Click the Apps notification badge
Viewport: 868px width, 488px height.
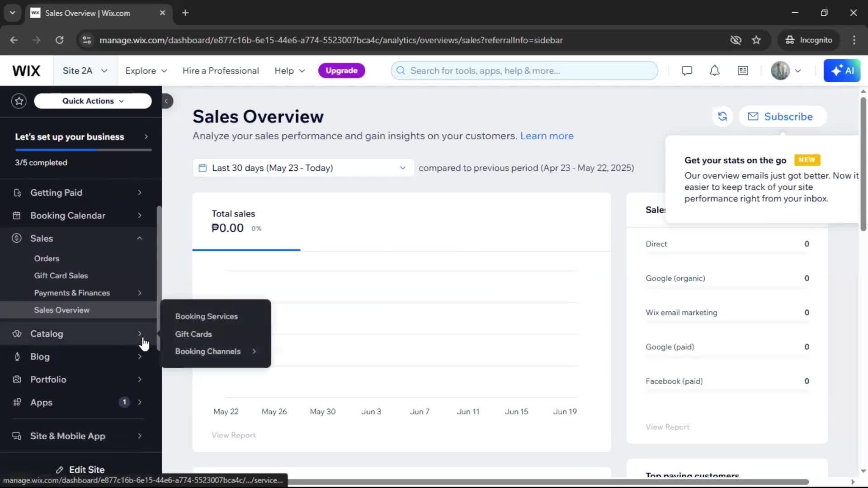(x=124, y=402)
